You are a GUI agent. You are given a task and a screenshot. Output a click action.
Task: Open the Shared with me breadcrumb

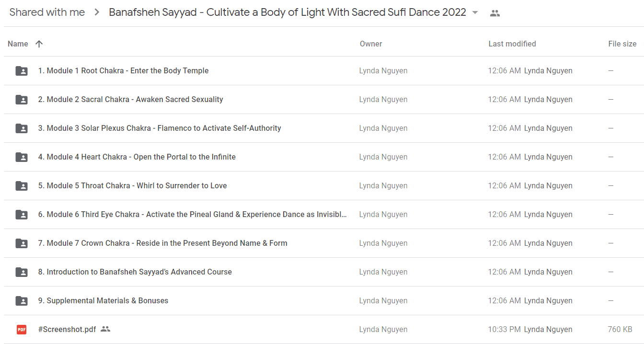coord(47,12)
